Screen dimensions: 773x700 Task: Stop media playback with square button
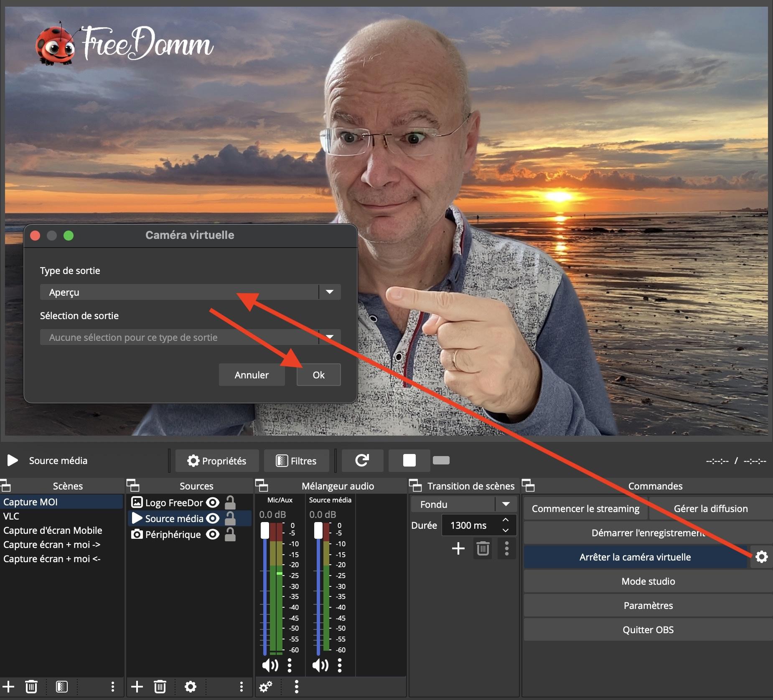409,460
